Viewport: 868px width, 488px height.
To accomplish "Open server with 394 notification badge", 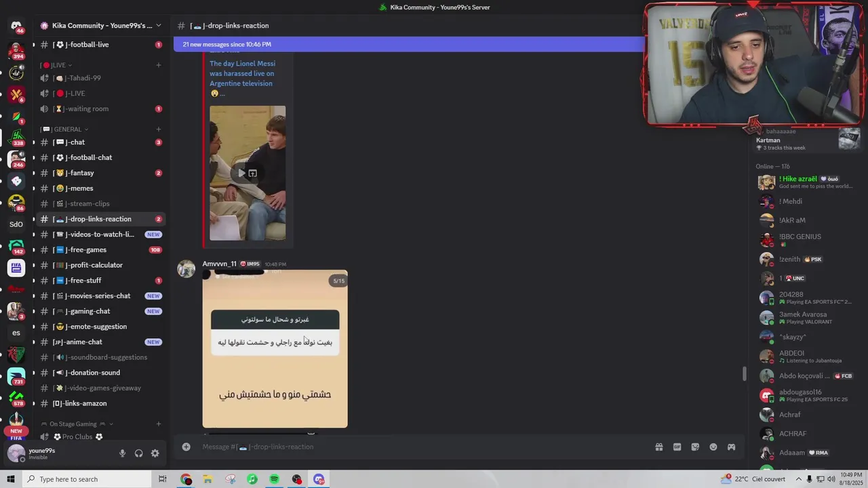I will pos(16,51).
